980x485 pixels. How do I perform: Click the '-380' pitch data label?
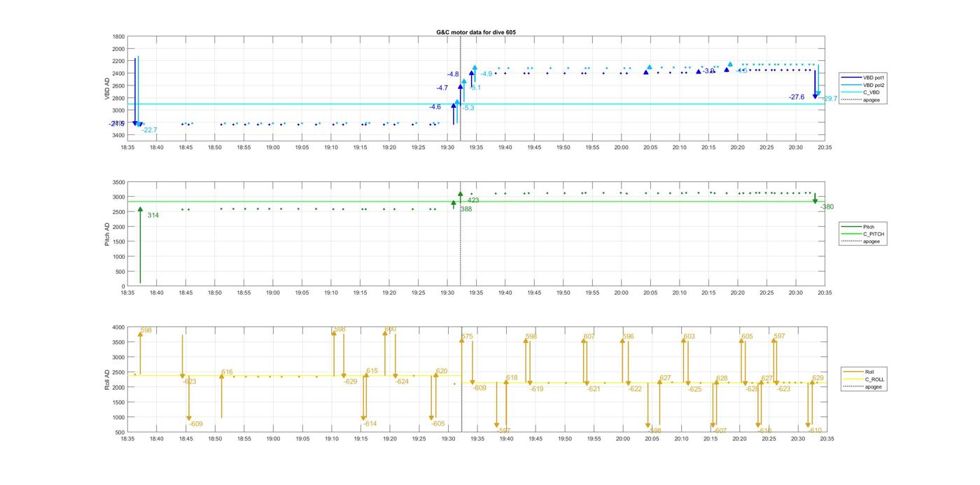(x=827, y=207)
